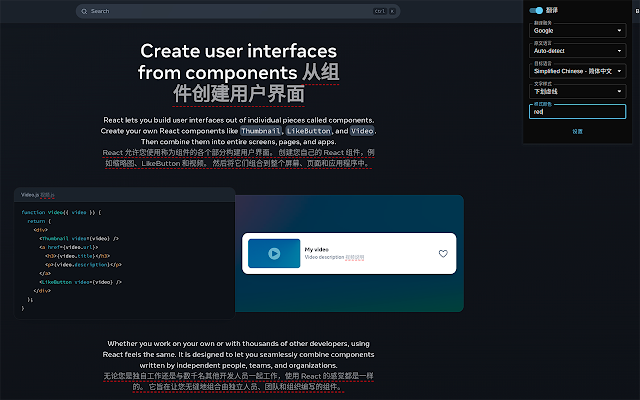640x400 pixels.
Task: Click the 设置 settings link in the popup
Action: (x=577, y=131)
